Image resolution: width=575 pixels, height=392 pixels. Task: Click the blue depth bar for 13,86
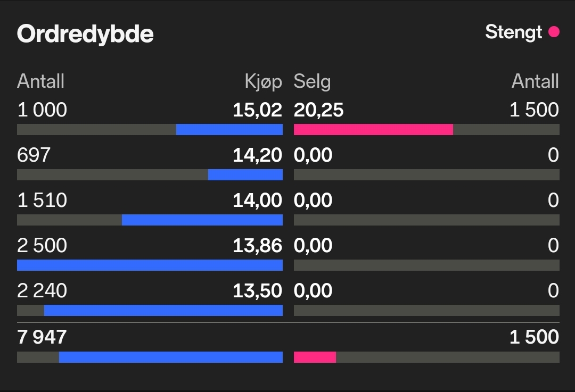(150, 265)
